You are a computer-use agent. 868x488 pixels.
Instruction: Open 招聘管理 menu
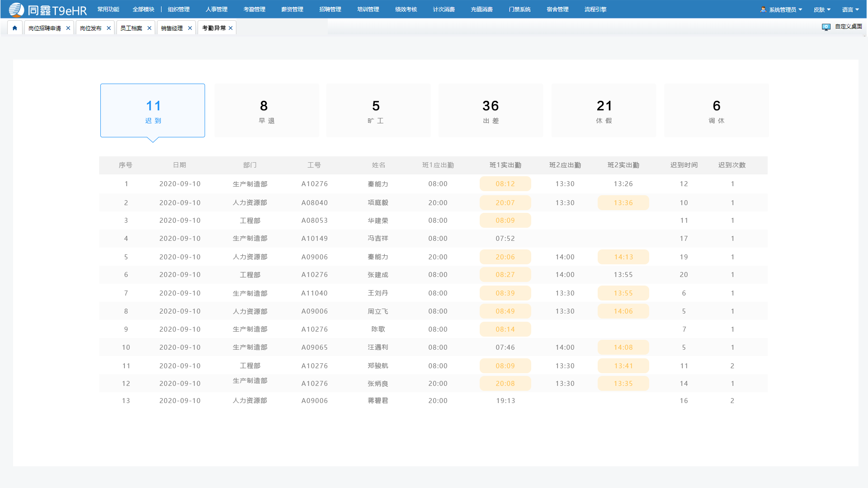[x=330, y=9]
